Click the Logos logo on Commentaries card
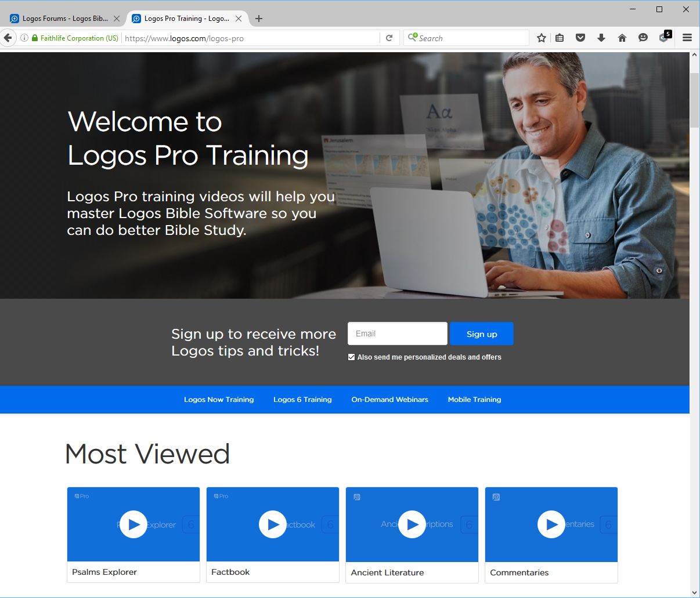Viewport: 700px width, 598px height. point(496,497)
